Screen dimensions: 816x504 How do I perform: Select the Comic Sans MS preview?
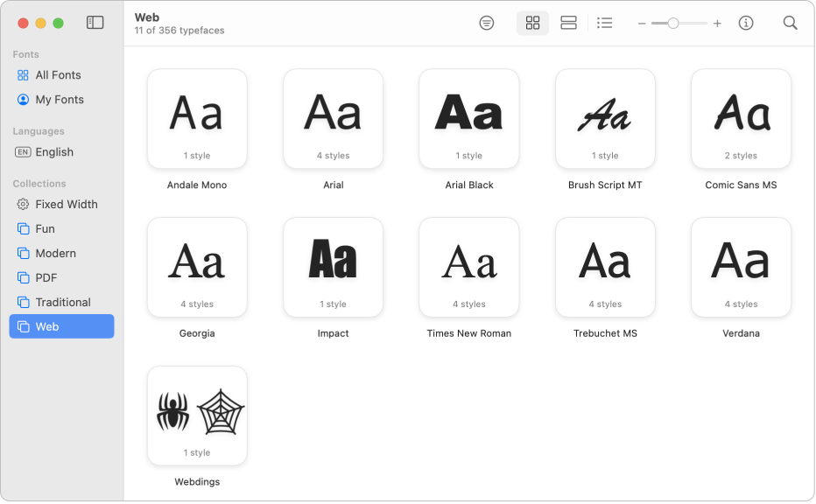click(x=741, y=119)
